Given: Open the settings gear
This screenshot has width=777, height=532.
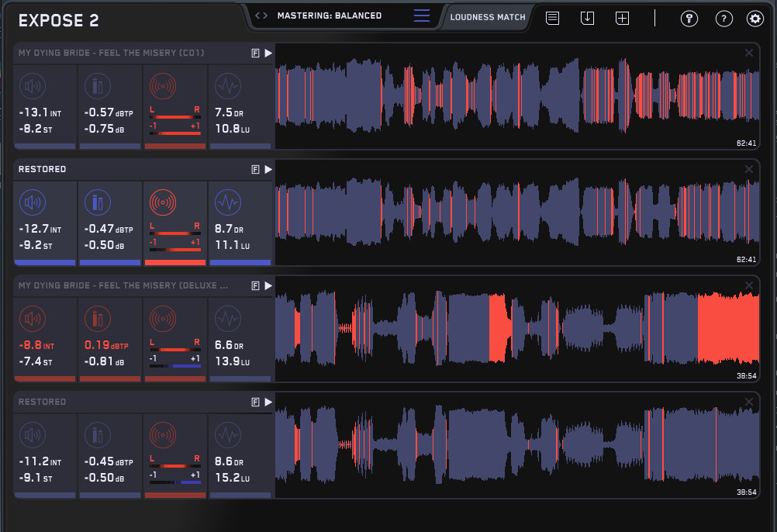Looking at the screenshot, I should pyautogui.click(x=755, y=19).
